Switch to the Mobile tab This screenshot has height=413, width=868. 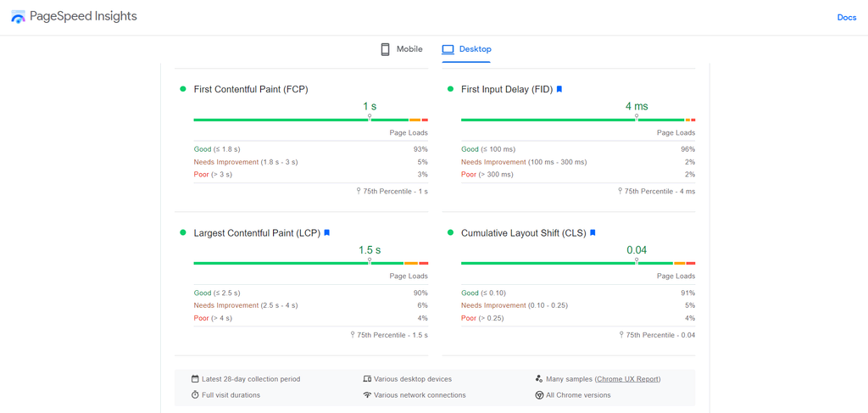(x=401, y=49)
